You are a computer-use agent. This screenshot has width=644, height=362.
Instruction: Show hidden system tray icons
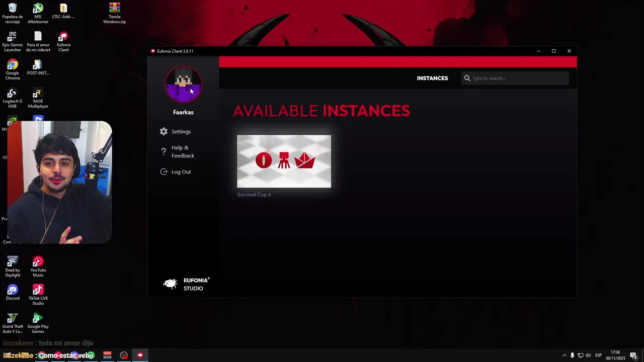[564, 355]
